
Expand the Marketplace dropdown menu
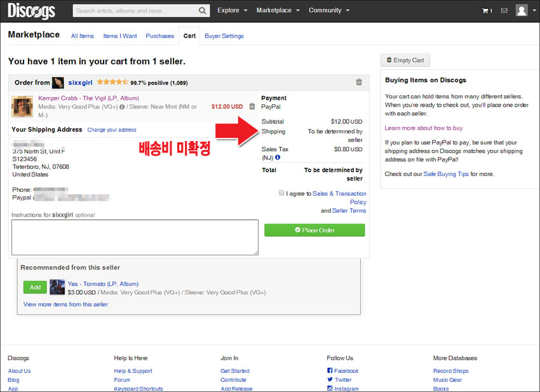click(x=278, y=10)
